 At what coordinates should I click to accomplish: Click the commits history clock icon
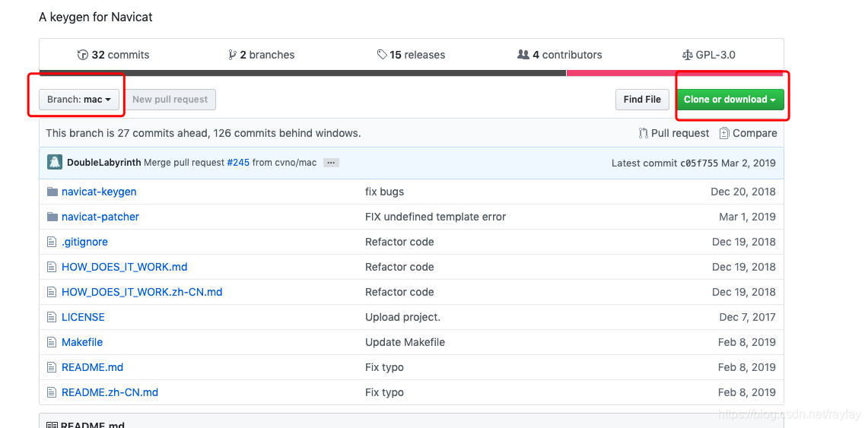point(83,55)
